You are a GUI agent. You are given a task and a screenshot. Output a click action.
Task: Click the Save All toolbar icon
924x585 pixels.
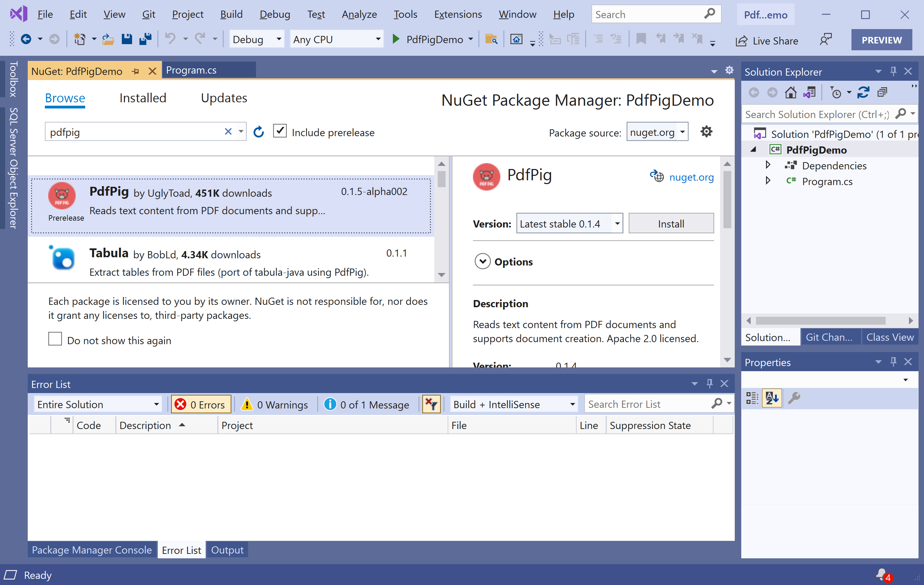tap(145, 39)
